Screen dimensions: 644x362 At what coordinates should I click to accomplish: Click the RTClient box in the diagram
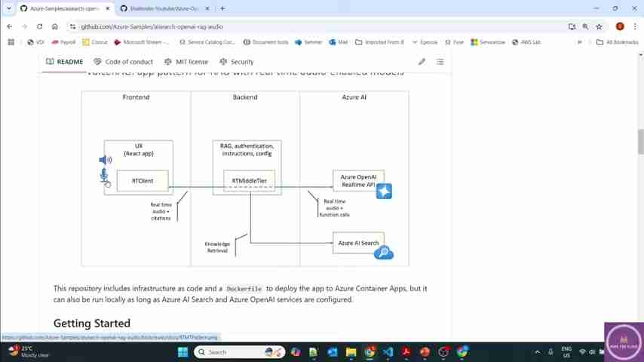coord(143,181)
